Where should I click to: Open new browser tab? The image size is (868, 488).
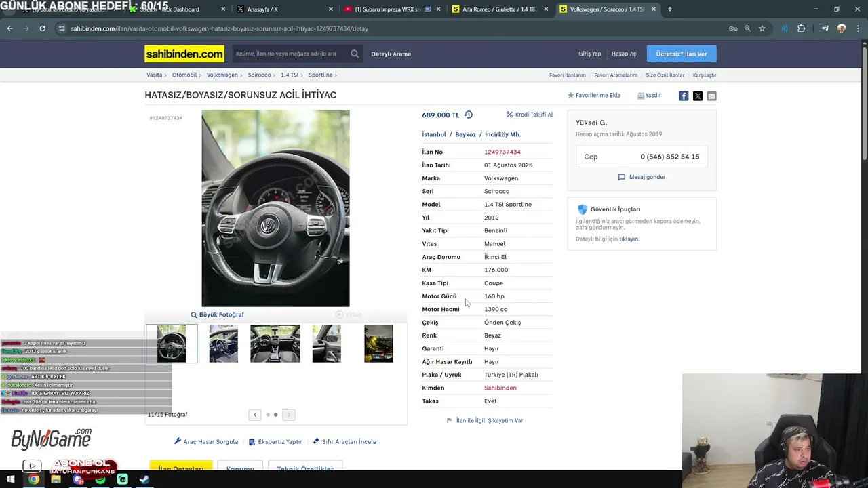tap(670, 9)
